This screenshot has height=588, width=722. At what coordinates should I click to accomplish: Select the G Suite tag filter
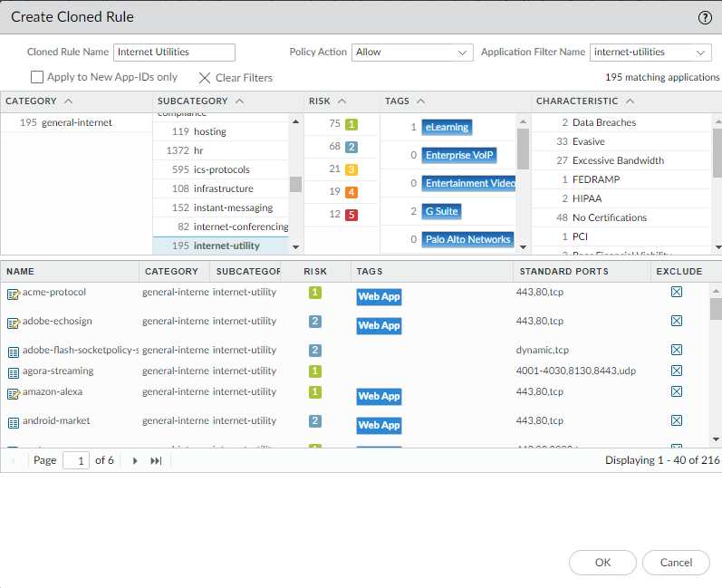coord(441,211)
